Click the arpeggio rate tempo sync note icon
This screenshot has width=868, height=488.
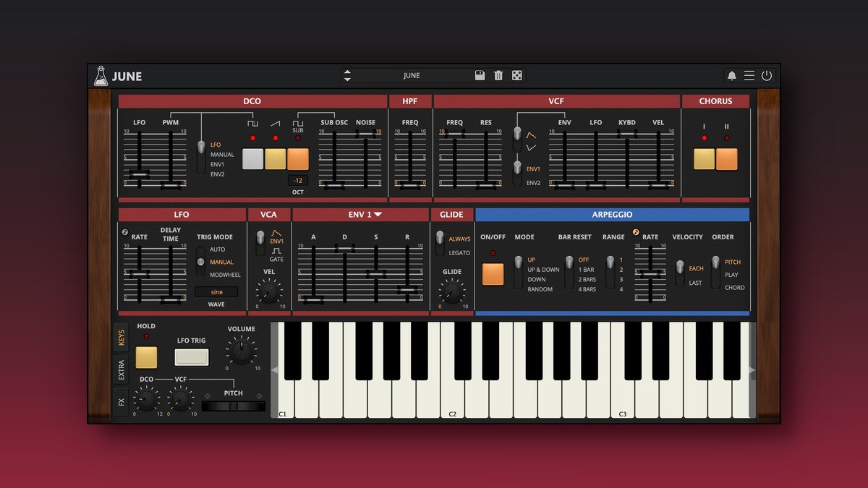[637, 233]
